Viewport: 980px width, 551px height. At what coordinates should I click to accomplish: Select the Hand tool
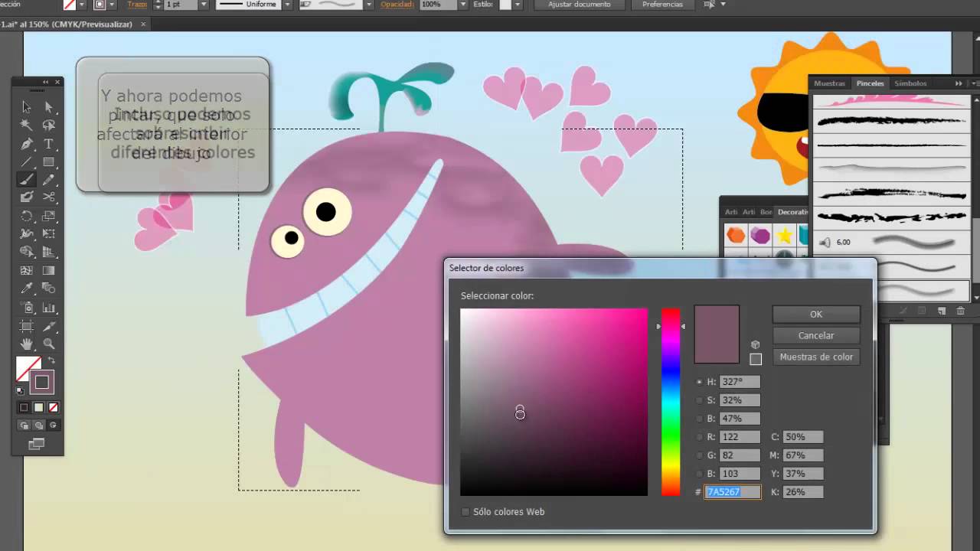pos(27,344)
